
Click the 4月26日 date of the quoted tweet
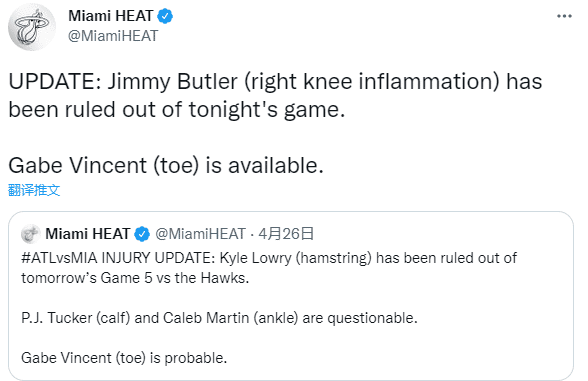click(286, 234)
